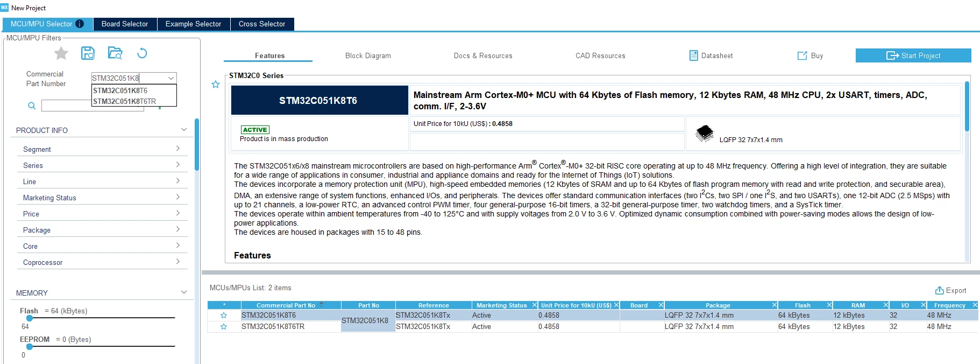Click the product details panel scrollbar
980x364 pixels.
(x=967, y=106)
